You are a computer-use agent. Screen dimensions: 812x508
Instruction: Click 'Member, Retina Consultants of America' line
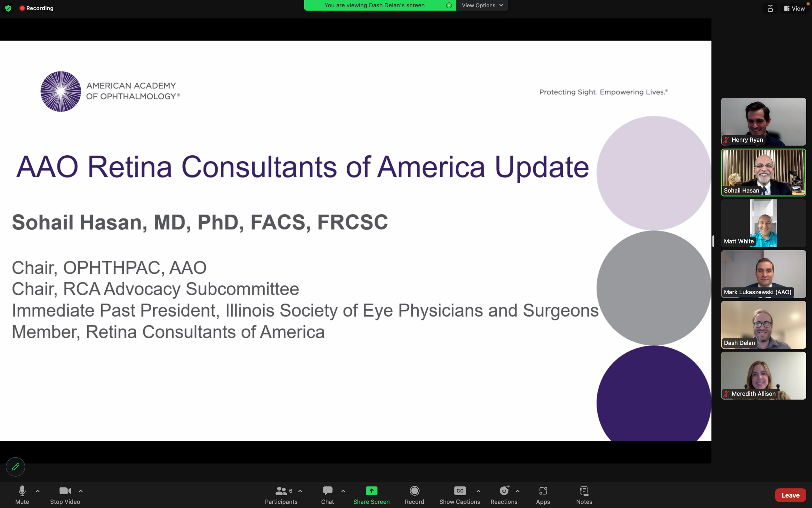(x=168, y=332)
